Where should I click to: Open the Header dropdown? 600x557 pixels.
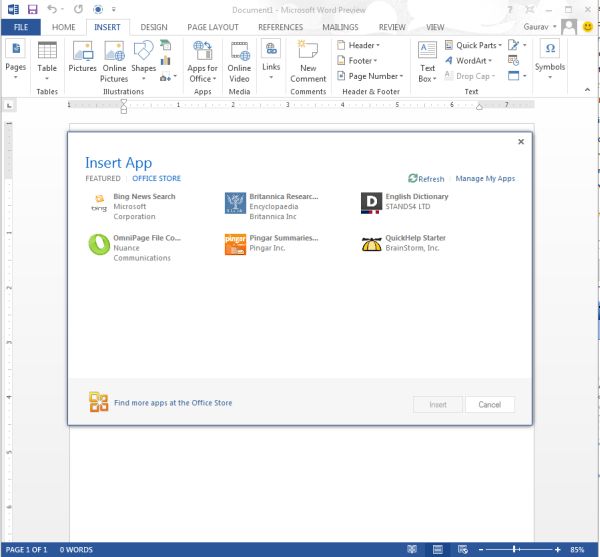(x=359, y=45)
